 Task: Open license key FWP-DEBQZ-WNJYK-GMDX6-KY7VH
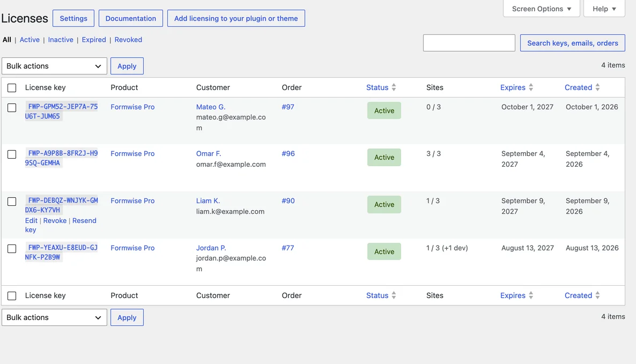click(x=61, y=205)
